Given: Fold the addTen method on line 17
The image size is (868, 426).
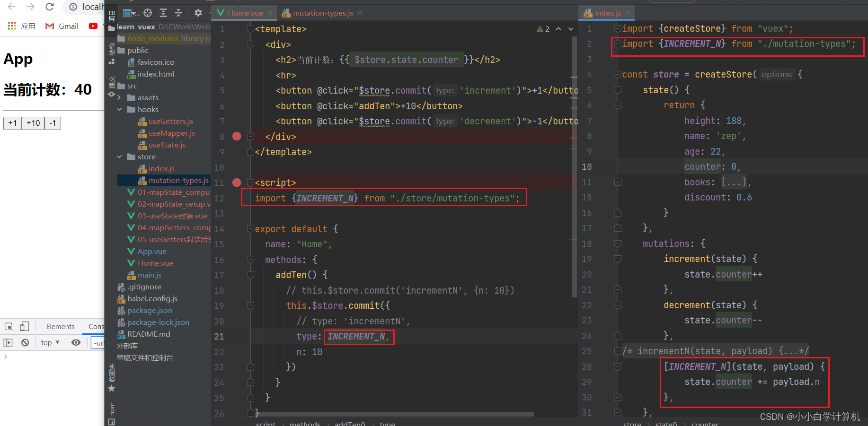Looking at the screenshot, I should (250, 275).
